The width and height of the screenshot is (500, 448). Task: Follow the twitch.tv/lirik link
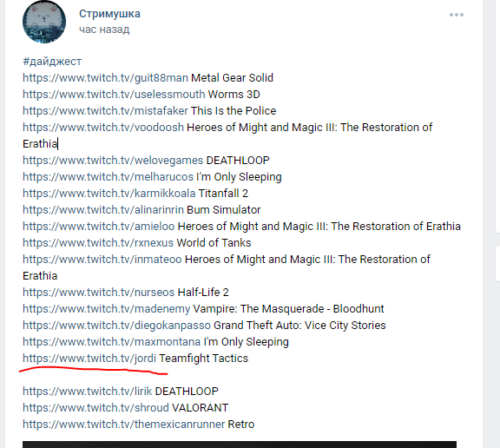pyautogui.click(x=88, y=392)
